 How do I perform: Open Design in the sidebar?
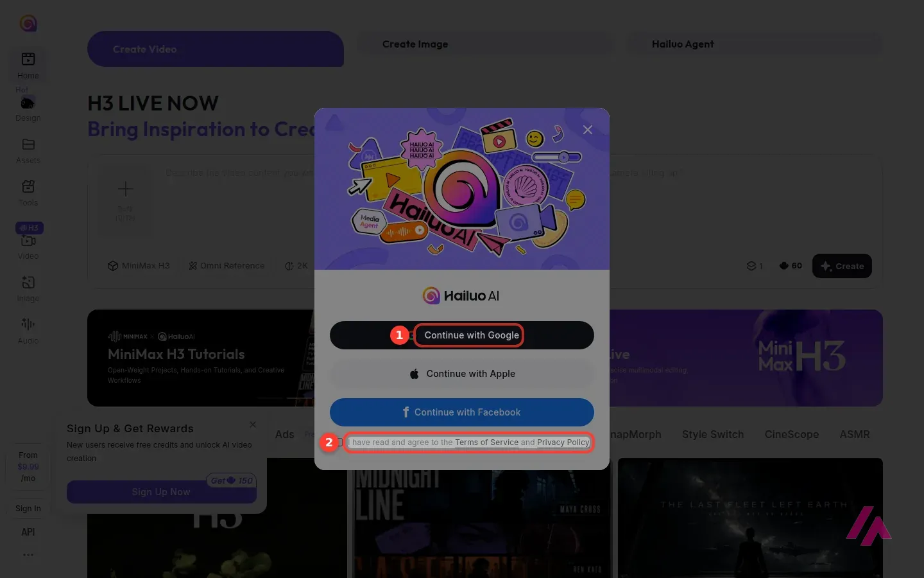click(x=28, y=108)
